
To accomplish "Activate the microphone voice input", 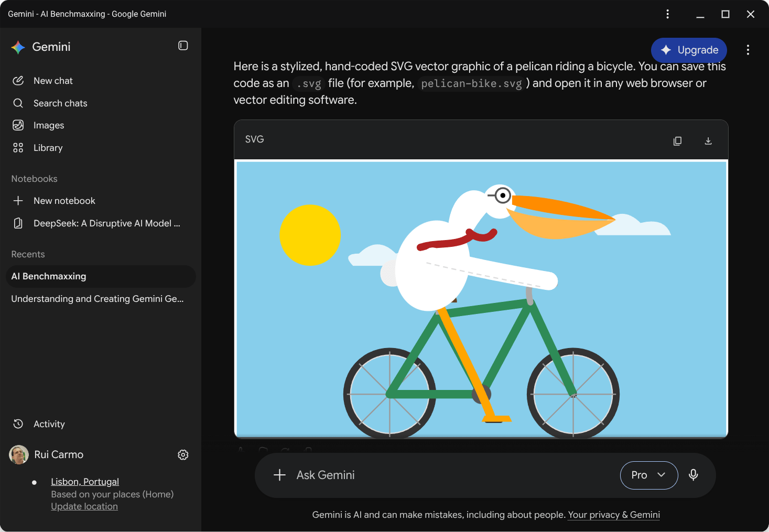I will (693, 475).
